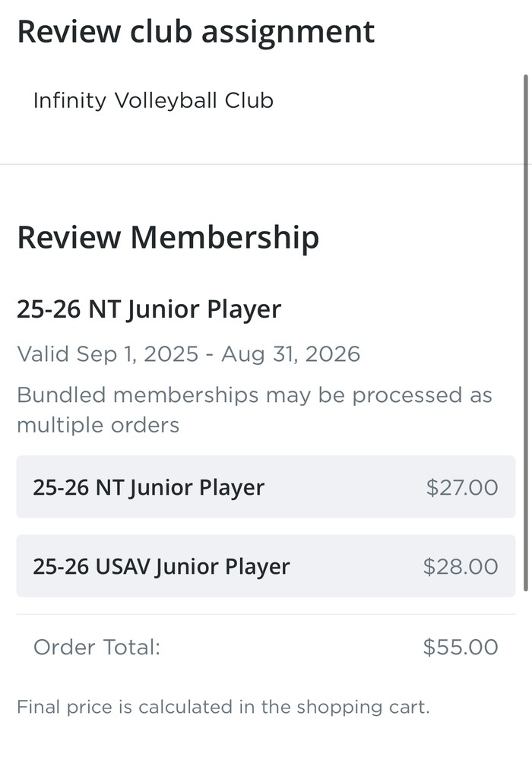532x760 pixels.
Task: Click the Order Total label
Action: click(x=97, y=648)
